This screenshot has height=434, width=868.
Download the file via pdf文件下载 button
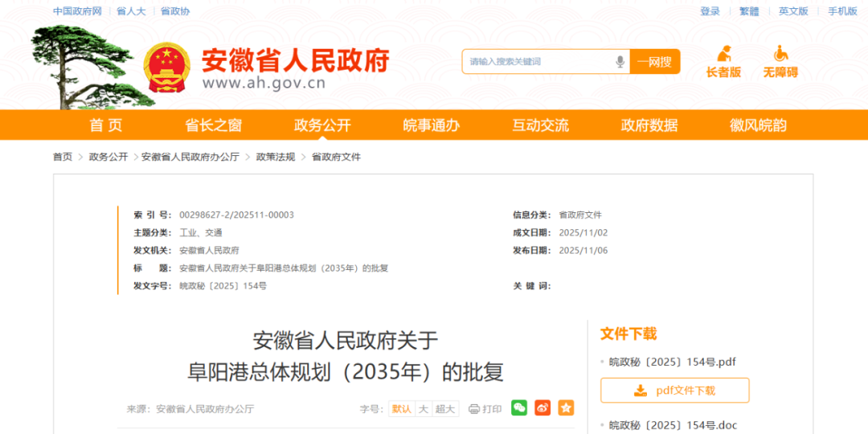tap(675, 391)
